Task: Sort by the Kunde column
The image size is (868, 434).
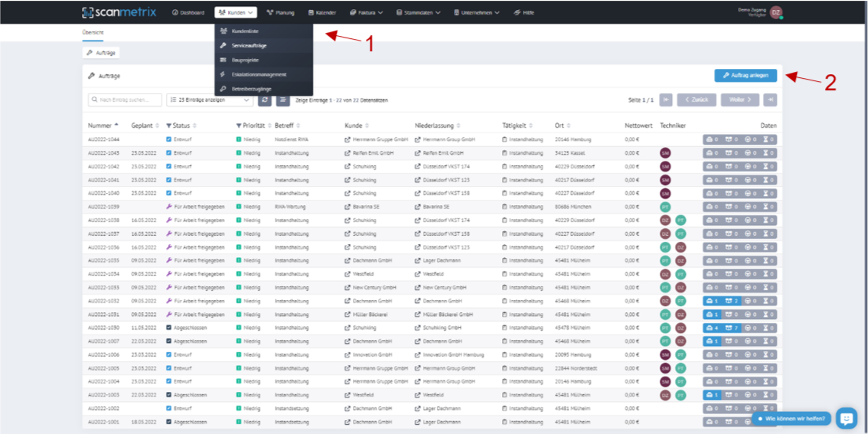Action: [x=357, y=126]
